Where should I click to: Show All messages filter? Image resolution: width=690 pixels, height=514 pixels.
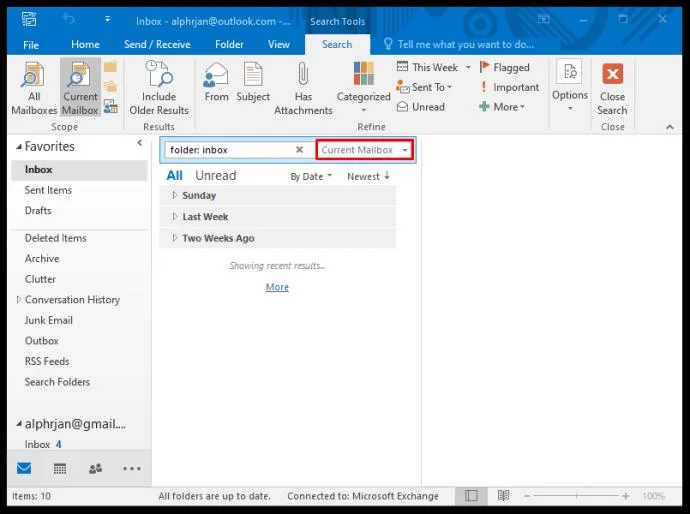(x=174, y=176)
